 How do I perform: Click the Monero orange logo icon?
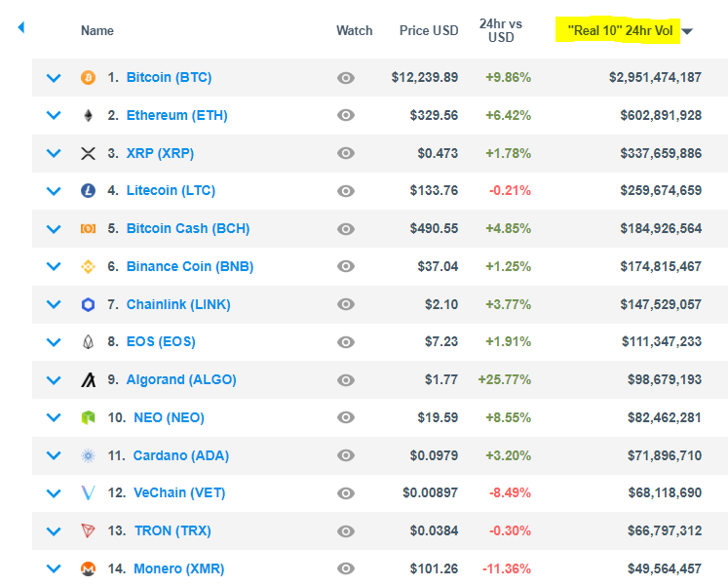pos(88,568)
